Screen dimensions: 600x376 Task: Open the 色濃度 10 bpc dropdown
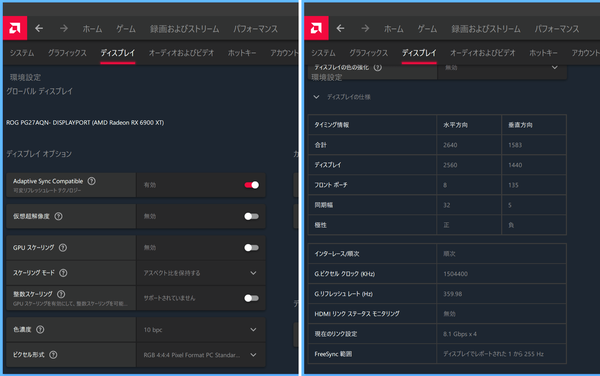[201, 329]
